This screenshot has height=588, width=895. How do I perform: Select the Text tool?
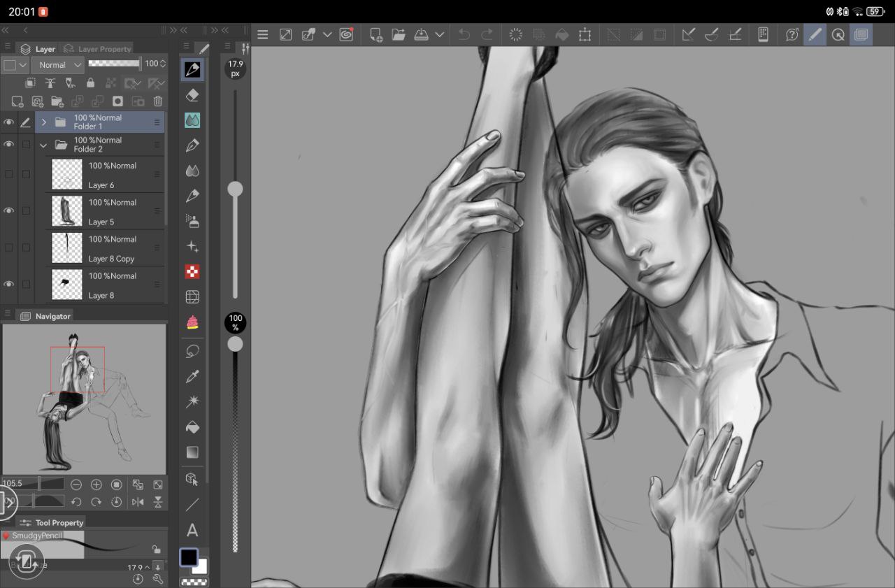pyautogui.click(x=192, y=531)
